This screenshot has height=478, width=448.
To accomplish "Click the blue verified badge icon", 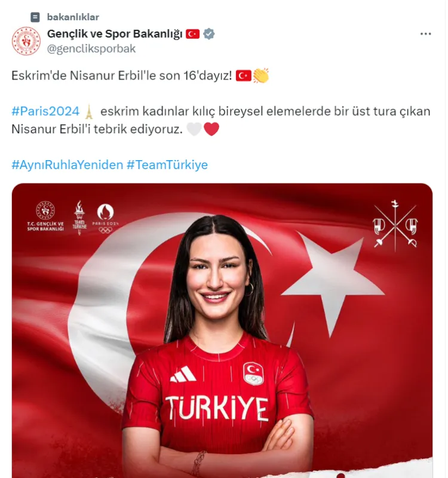I will click(x=208, y=34).
